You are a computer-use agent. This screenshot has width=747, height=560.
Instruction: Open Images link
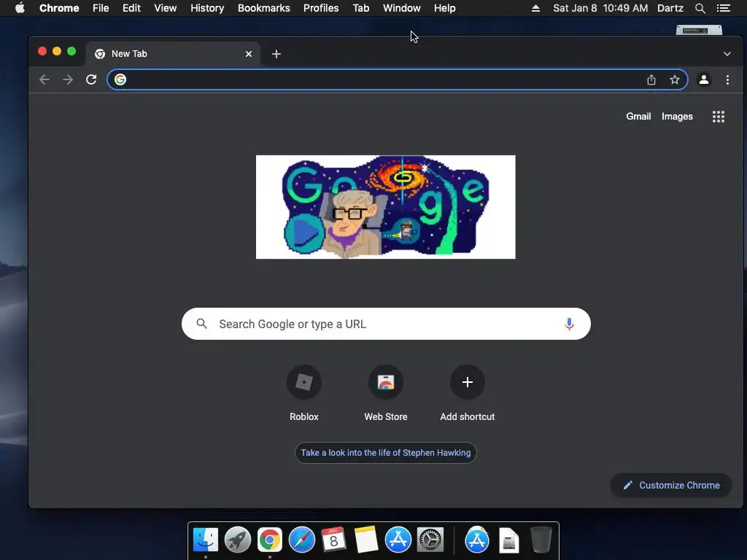tap(677, 117)
